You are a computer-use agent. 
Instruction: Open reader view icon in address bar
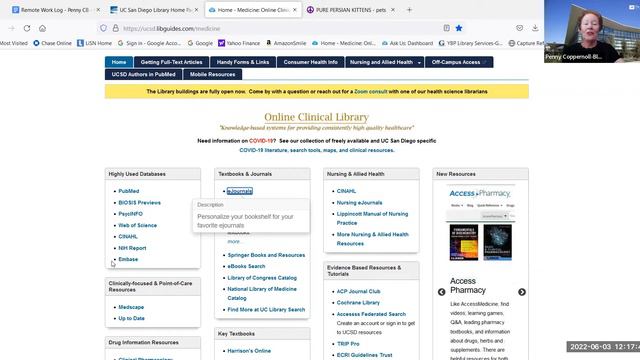447,28
